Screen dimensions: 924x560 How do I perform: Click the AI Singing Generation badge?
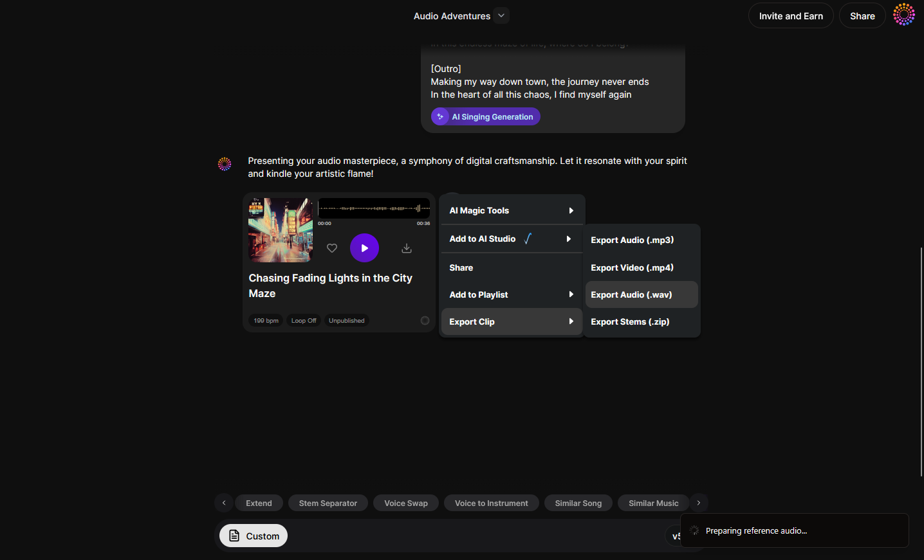(x=486, y=116)
